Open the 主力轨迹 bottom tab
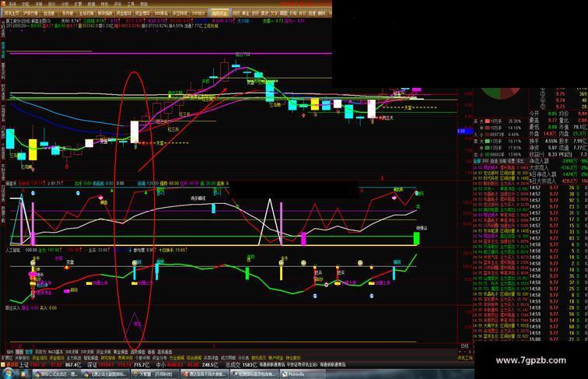Screen dimensions: 588x379 [x=73, y=358]
